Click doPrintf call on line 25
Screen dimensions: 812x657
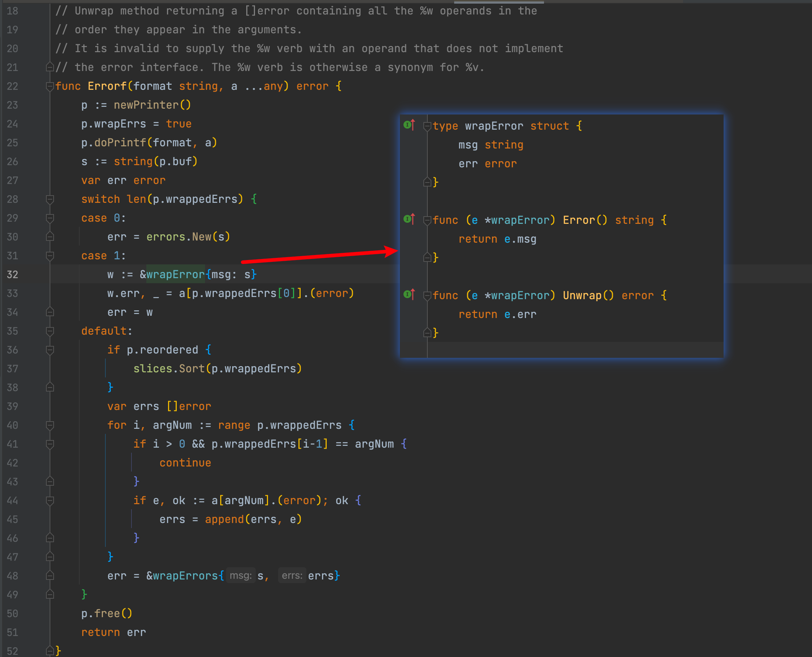[x=120, y=143]
